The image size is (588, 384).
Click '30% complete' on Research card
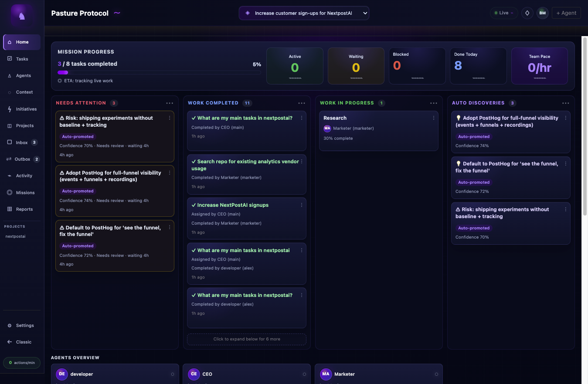tap(338, 138)
